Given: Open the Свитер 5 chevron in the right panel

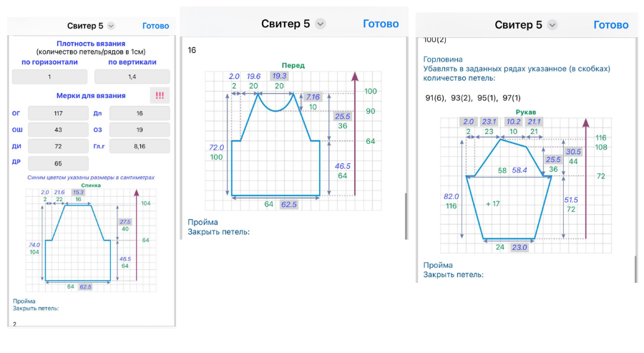Looking at the screenshot, I should click(x=552, y=25).
